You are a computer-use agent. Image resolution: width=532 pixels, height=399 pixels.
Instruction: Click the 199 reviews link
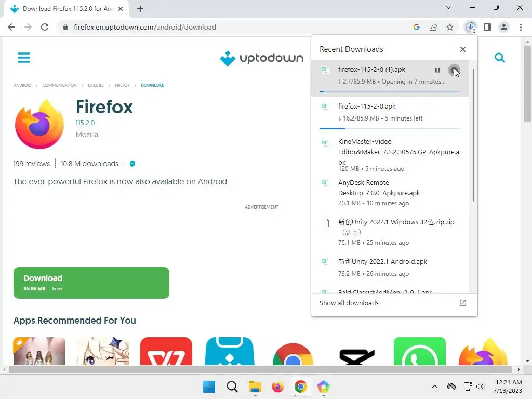tap(32, 164)
